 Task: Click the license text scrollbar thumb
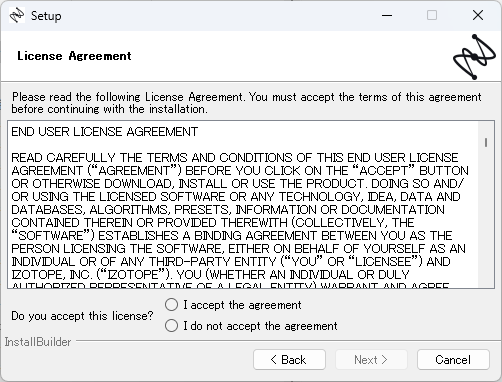(x=486, y=143)
